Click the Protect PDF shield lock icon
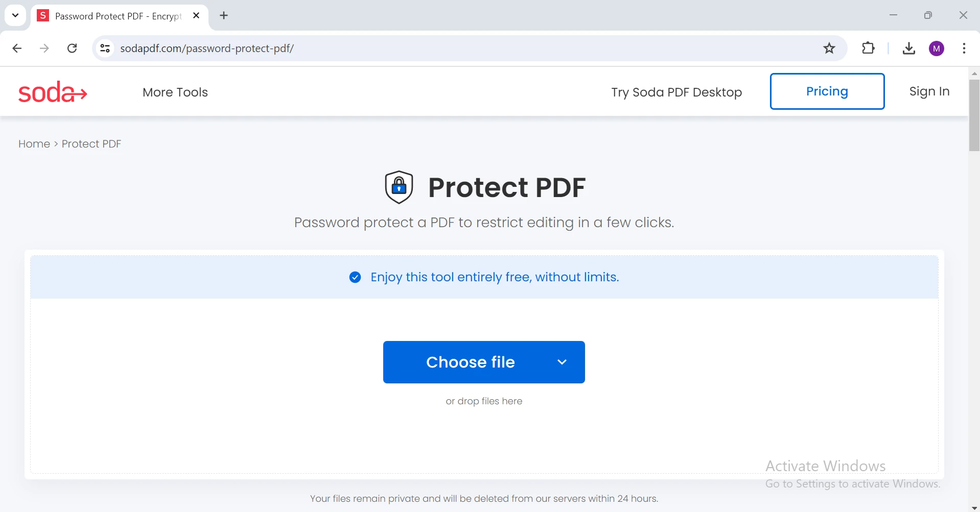The image size is (980, 512). tap(399, 187)
